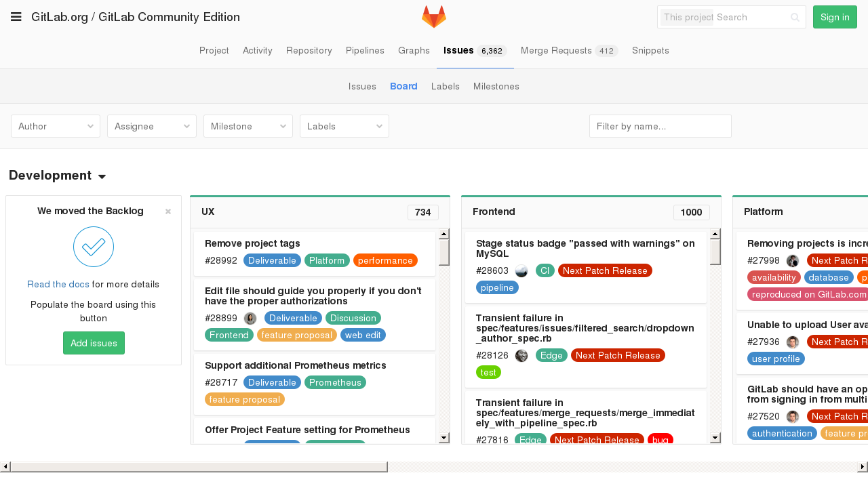Go to the Milestones sub-navigation tab
868x488 pixels.
496,87
